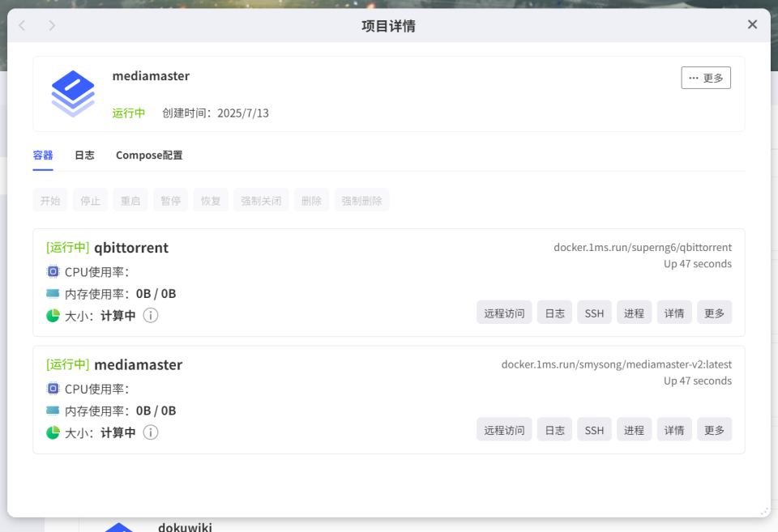Switch to the Compose配置 tab
Screen dimensions: 778x532
tap(149, 155)
